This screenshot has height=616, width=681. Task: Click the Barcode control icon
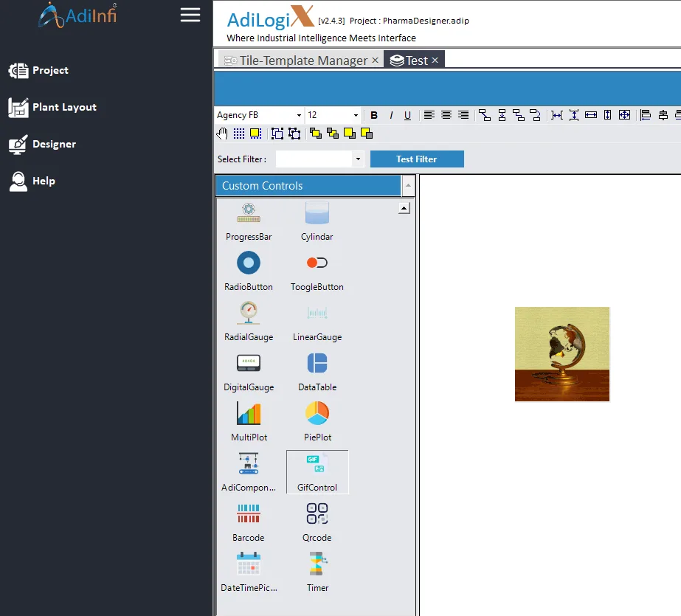(x=249, y=513)
